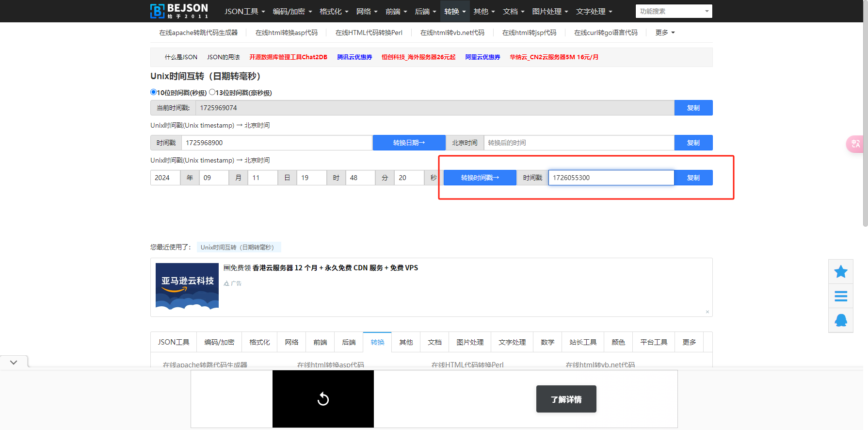868x430 pixels.
Task: Click the QQ penguin contact icon
Action: click(x=840, y=320)
